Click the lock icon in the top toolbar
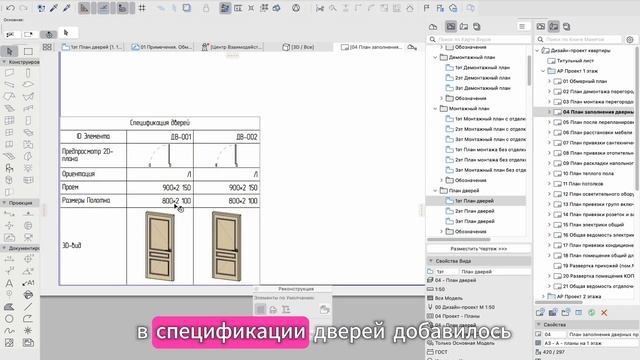Viewport: 640px width, 360px height. pos(206,8)
